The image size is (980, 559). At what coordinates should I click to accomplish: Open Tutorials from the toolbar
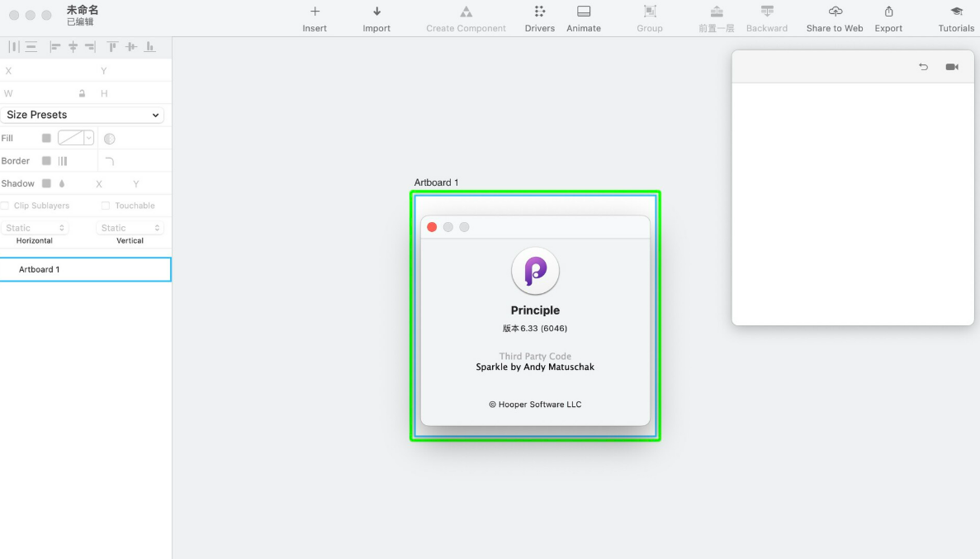tap(955, 19)
